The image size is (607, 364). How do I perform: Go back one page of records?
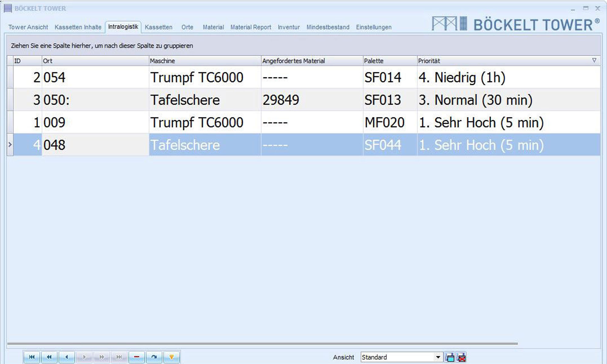click(49, 357)
